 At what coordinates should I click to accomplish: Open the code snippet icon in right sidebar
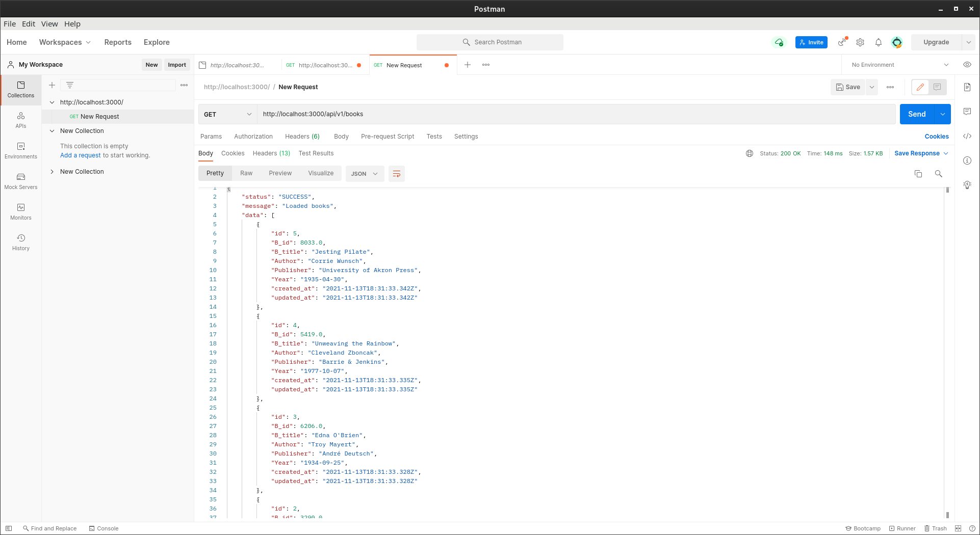[x=967, y=136]
